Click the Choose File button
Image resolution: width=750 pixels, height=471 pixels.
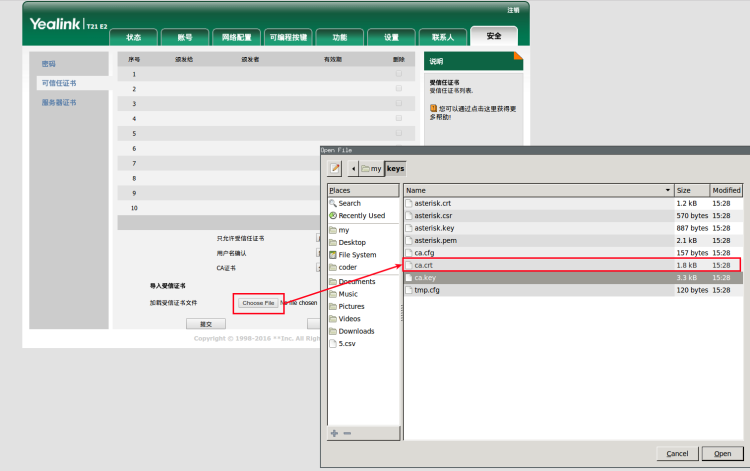point(258,303)
